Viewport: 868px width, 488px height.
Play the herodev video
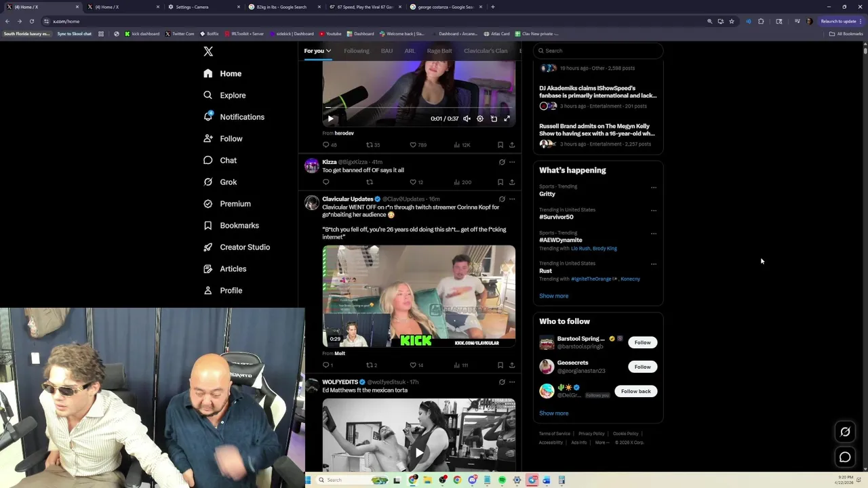pyautogui.click(x=331, y=119)
